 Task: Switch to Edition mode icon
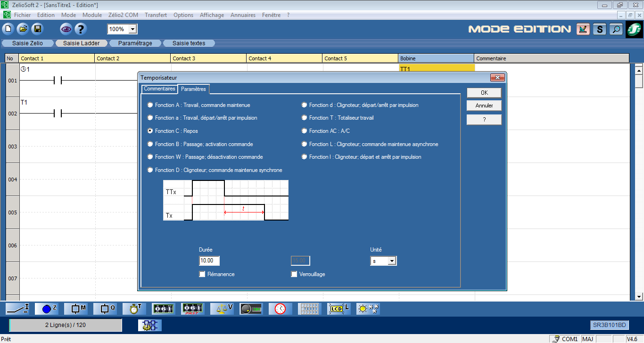584,29
